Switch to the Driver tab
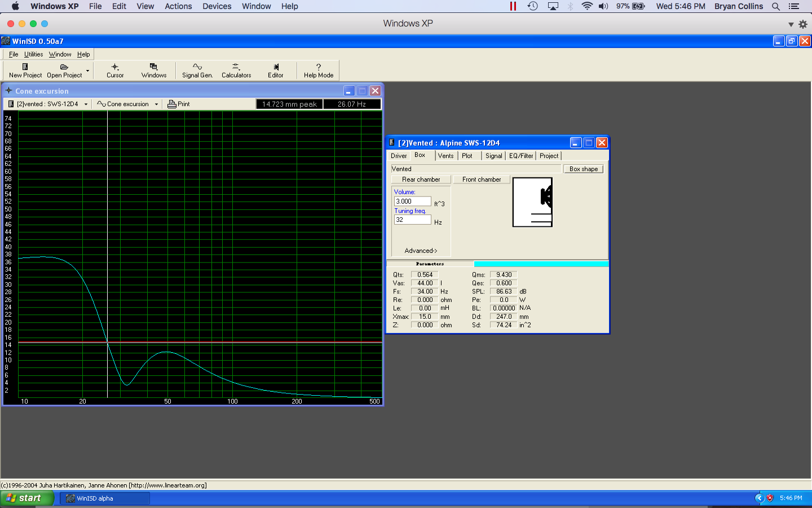The image size is (812, 508). (x=399, y=156)
